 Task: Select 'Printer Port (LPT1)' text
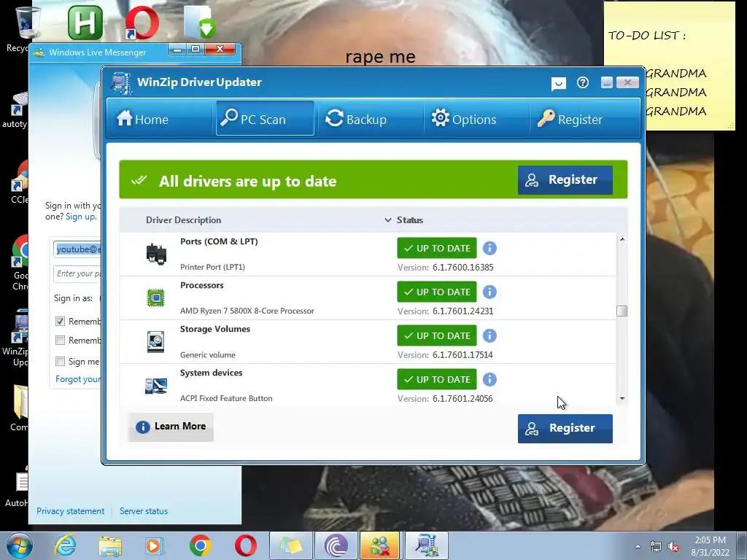[212, 267]
